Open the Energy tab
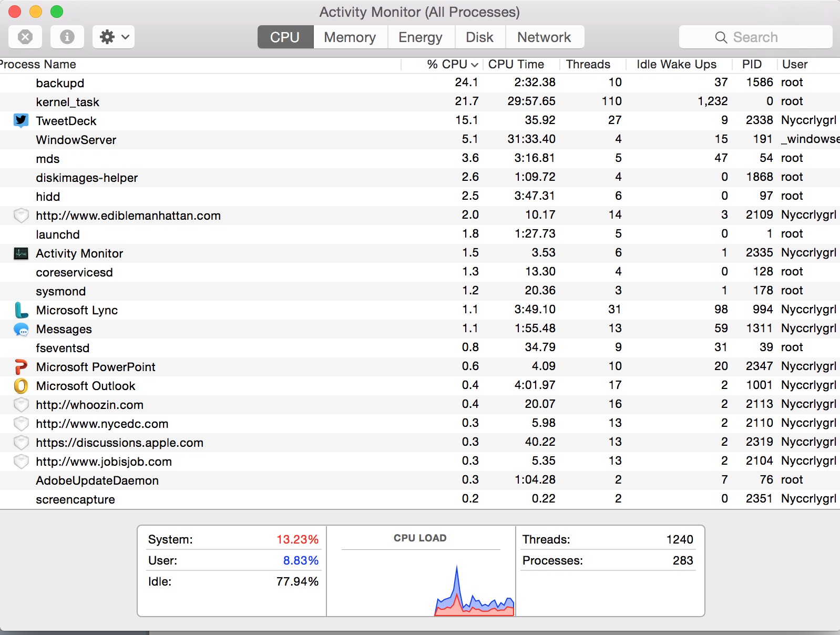This screenshot has width=840, height=635. point(421,37)
